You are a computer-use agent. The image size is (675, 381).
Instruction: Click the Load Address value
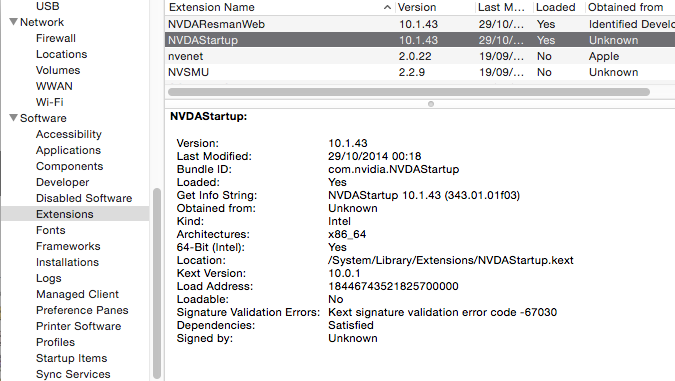coord(393,286)
